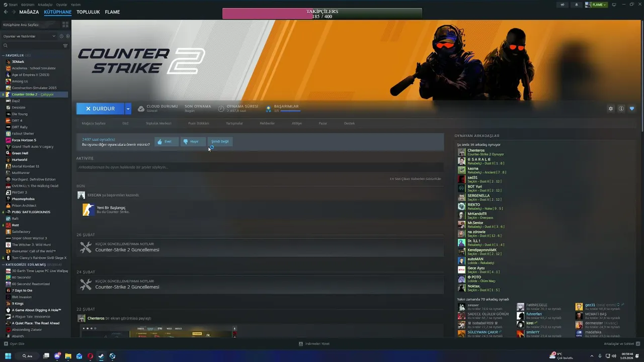Screen dimensions: 644x362
Task: Open the TOPLULUK tab
Action: [x=88, y=12]
